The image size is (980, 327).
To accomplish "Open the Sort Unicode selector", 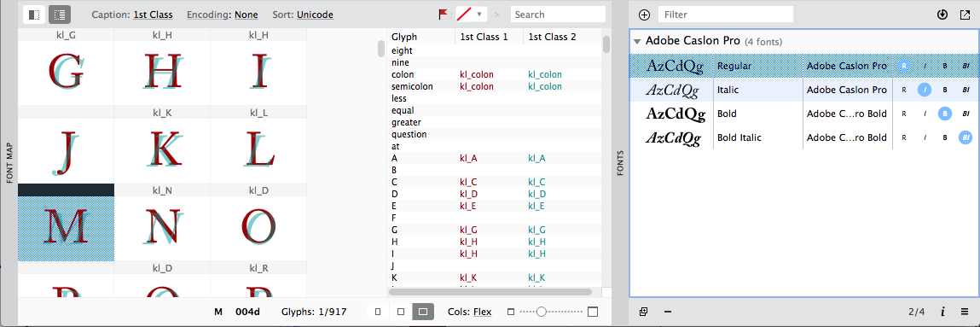I will coord(315,15).
